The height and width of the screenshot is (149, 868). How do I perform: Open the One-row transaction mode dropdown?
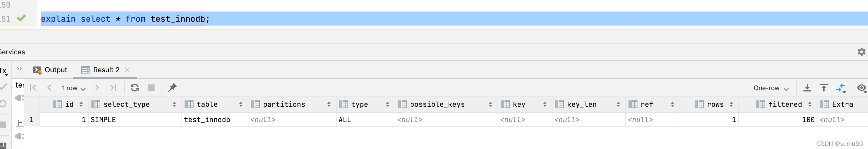[x=771, y=88]
